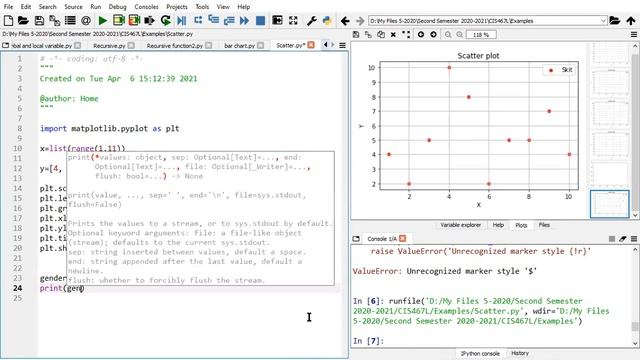
Task: Open Preferences wrench icon
Action: pyautogui.click(x=311, y=20)
